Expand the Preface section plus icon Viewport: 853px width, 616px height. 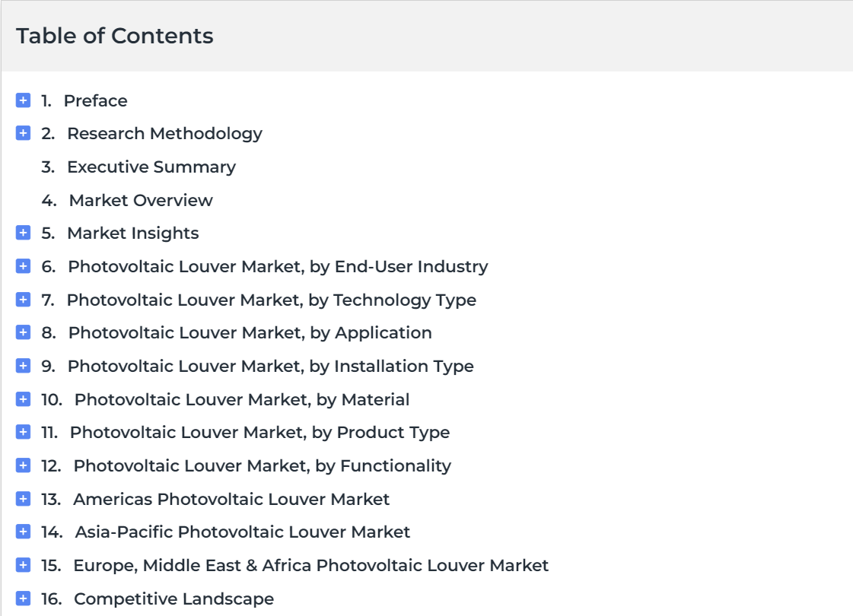tap(23, 100)
